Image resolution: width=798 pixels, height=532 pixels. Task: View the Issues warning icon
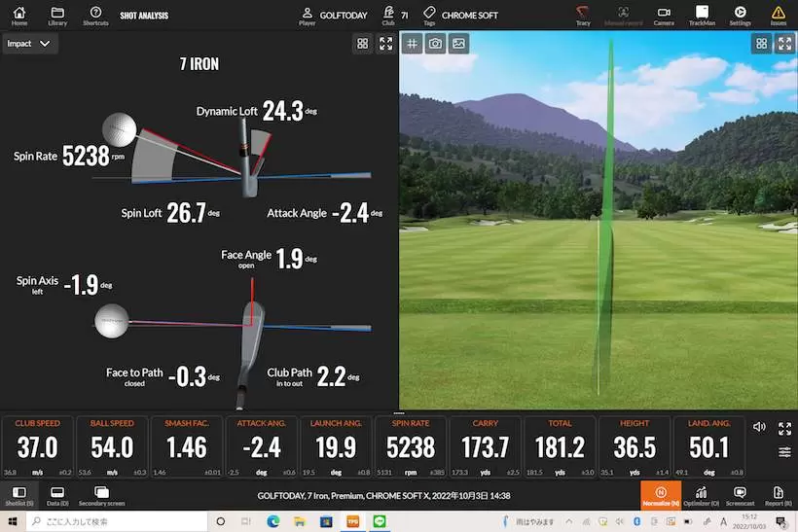[778, 15]
